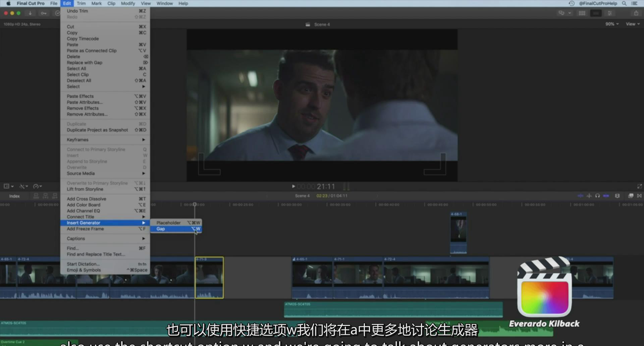Screen dimensions: 644x346
Task: Click the Time Machine clock icon
Action: tap(572, 3)
